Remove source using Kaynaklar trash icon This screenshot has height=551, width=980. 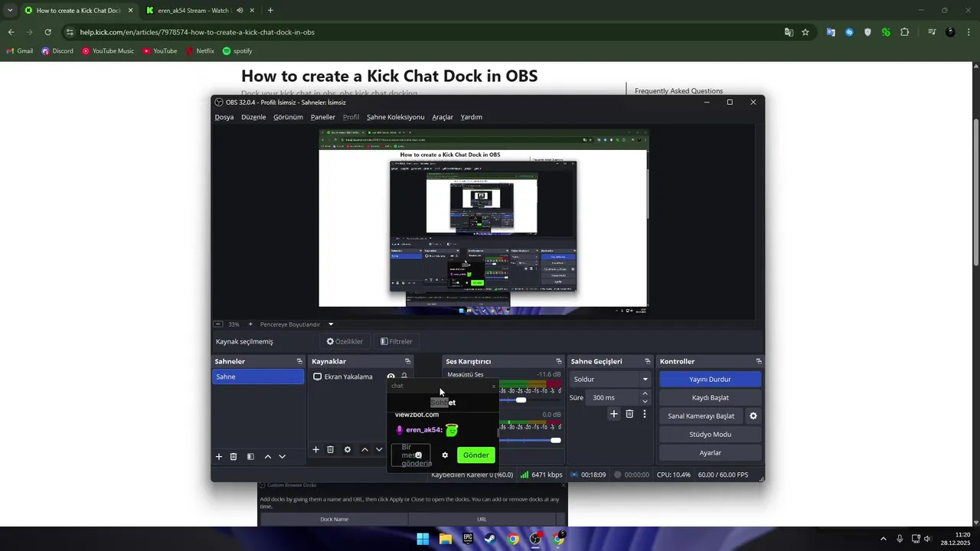330,449
